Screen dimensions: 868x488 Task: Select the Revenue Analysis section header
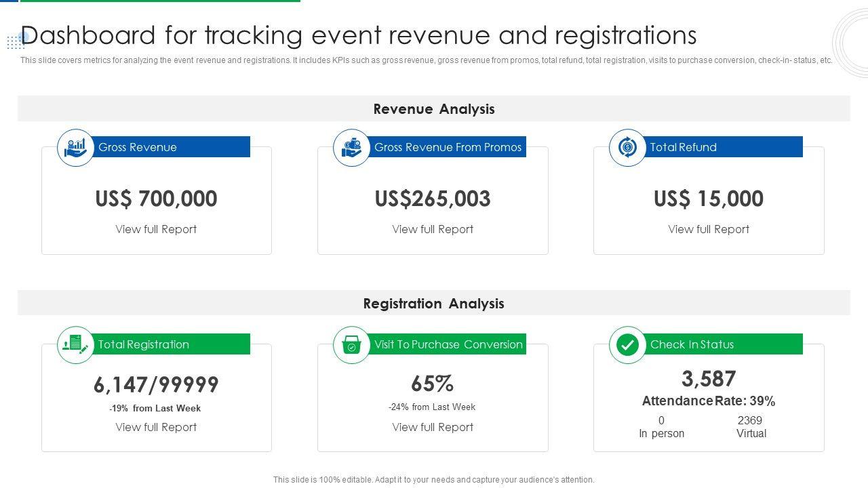point(433,109)
